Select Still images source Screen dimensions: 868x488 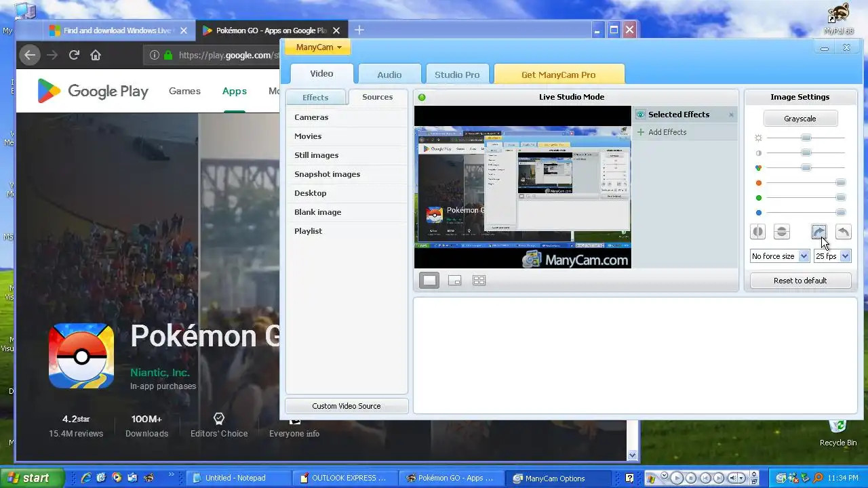point(346,155)
